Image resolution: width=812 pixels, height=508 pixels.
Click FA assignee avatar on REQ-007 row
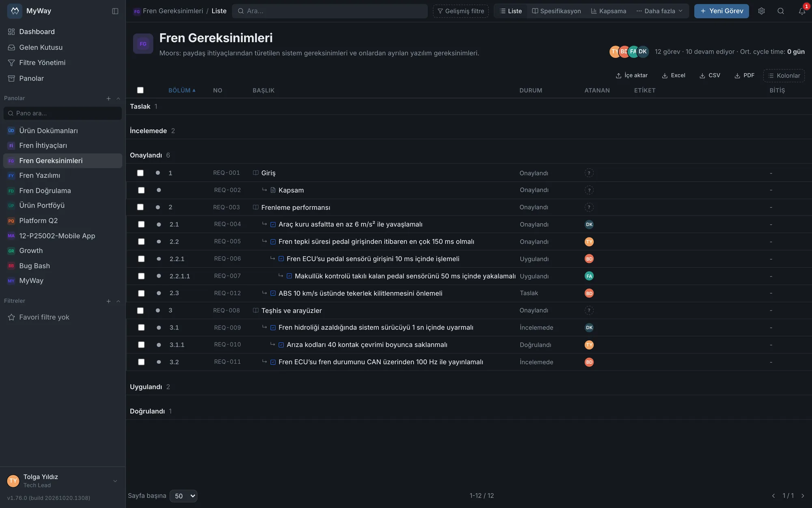[x=589, y=276]
